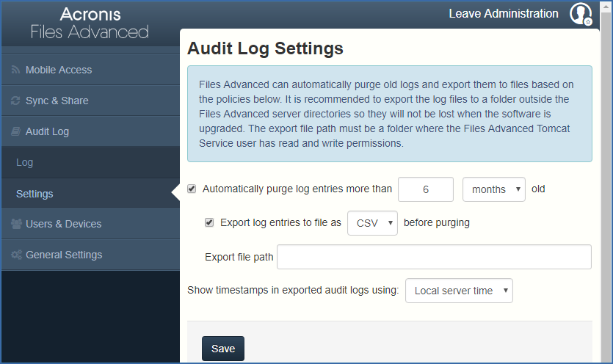Screen dimensions: 613x364
Task: Select the Settings submenu item
Action: (x=91, y=194)
